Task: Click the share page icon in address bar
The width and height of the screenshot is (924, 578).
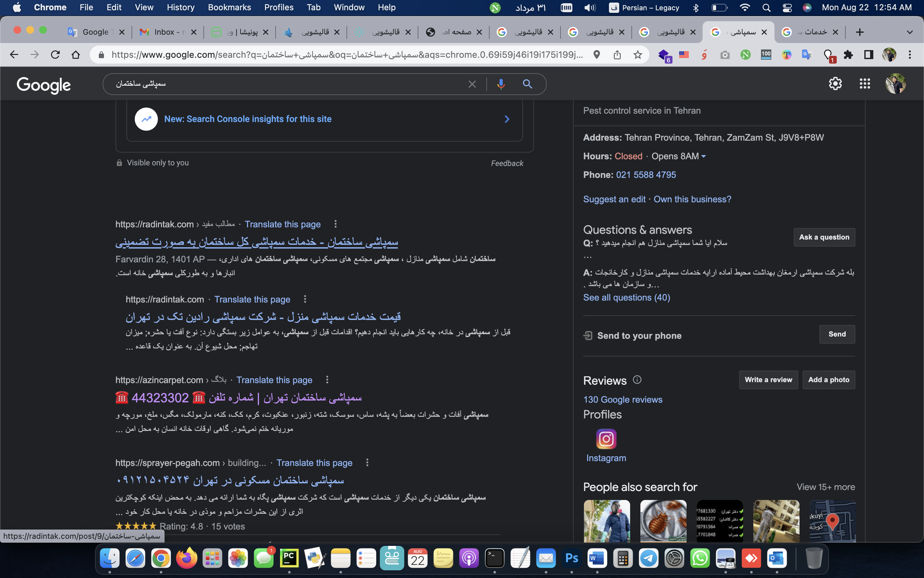Action: [x=617, y=55]
